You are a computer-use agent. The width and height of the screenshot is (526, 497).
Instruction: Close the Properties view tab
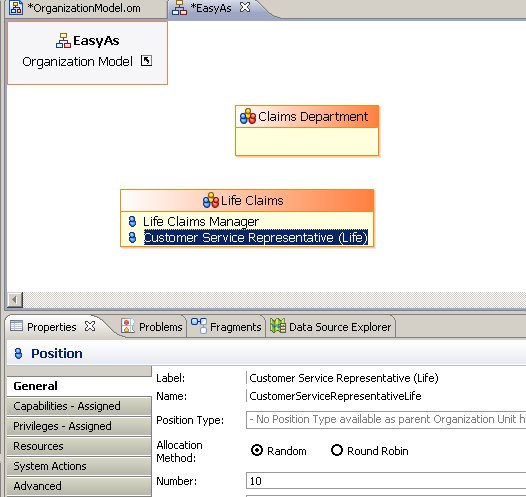(90, 326)
